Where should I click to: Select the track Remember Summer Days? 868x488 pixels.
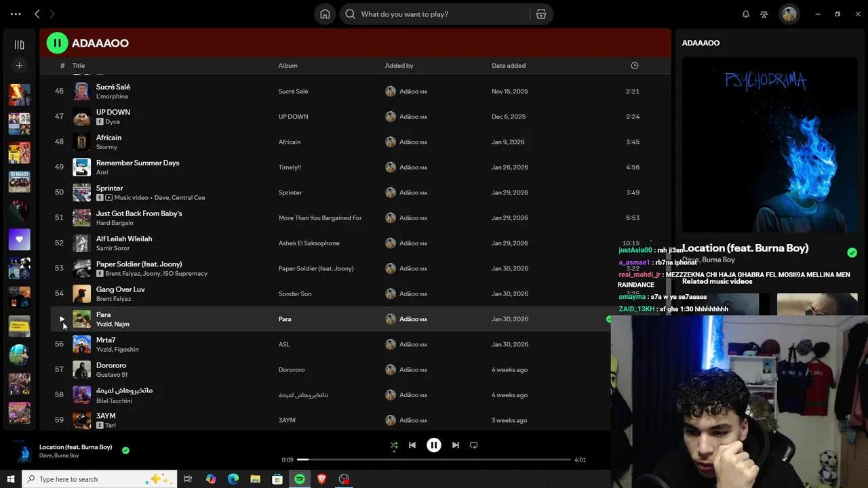(138, 163)
